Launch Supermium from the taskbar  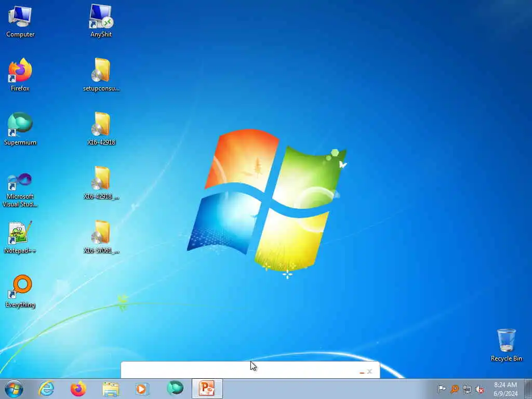pos(175,388)
